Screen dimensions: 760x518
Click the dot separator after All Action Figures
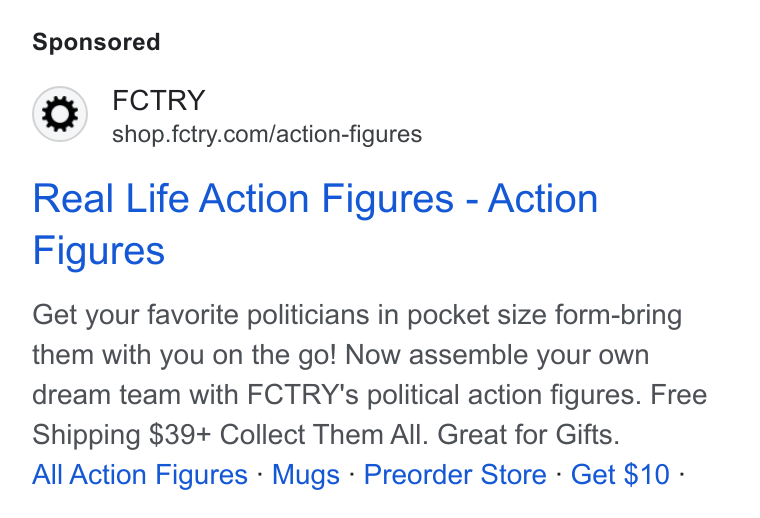(x=260, y=474)
